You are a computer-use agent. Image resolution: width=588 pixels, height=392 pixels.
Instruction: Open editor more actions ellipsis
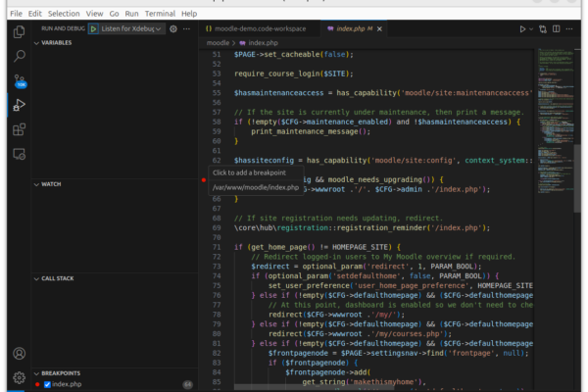tap(569, 28)
